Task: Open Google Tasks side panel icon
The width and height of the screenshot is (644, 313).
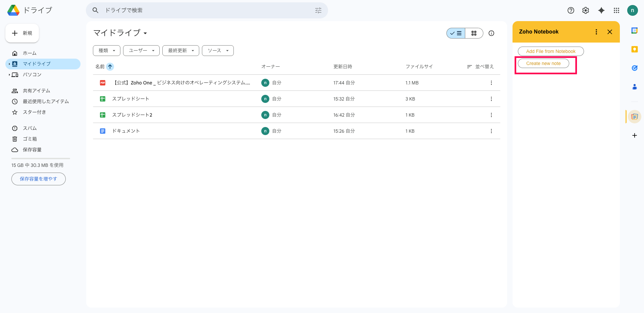Action: (634, 68)
